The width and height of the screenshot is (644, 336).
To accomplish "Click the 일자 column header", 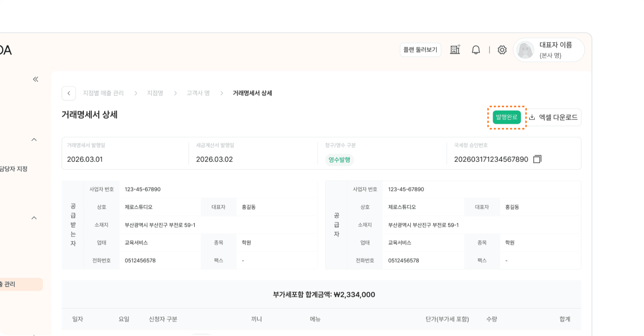I will tap(78, 319).
